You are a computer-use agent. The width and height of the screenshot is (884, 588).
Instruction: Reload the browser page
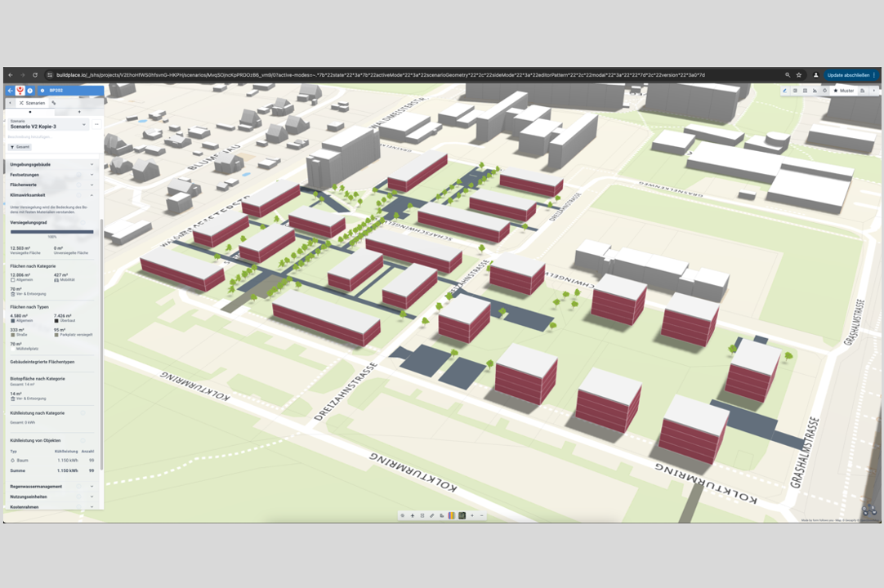pyautogui.click(x=37, y=75)
